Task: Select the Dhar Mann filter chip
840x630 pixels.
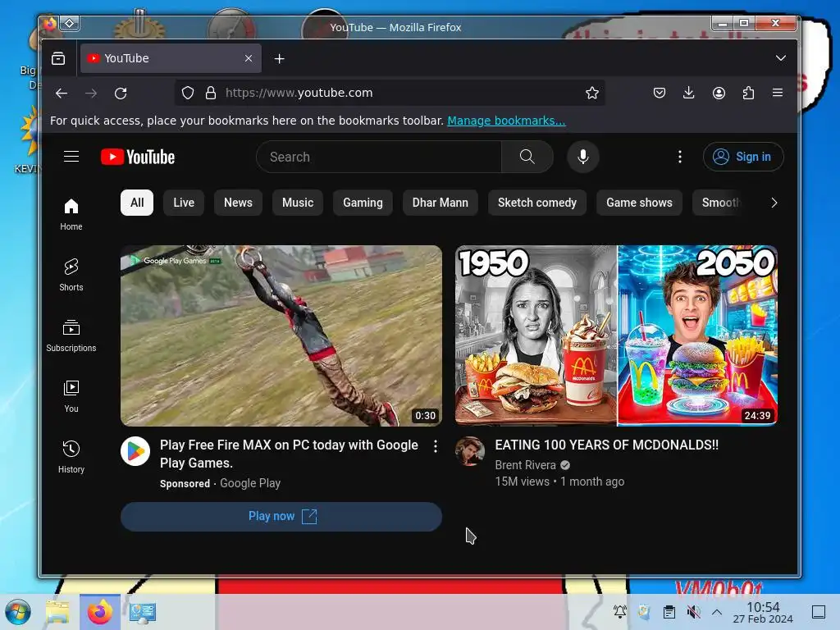Action: [x=441, y=203]
